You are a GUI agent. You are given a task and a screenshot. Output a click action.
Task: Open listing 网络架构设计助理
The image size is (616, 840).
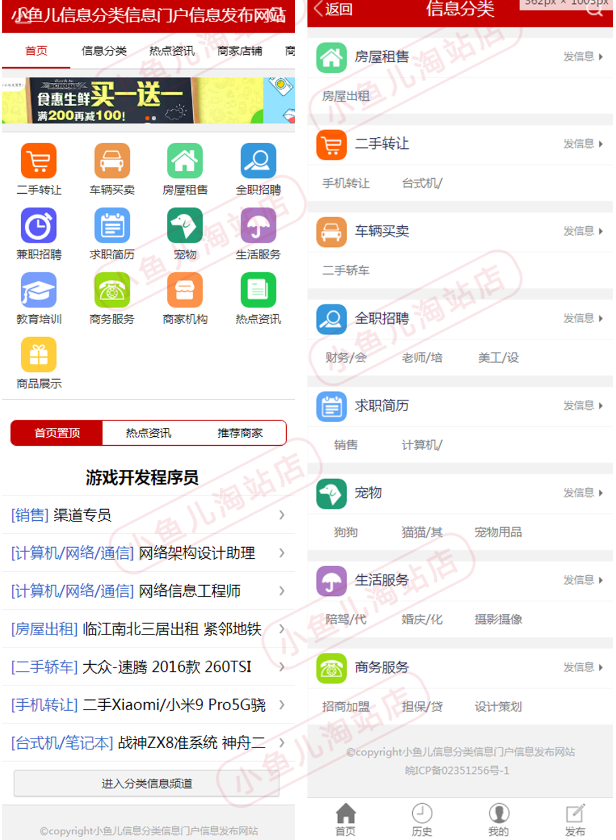click(148, 553)
